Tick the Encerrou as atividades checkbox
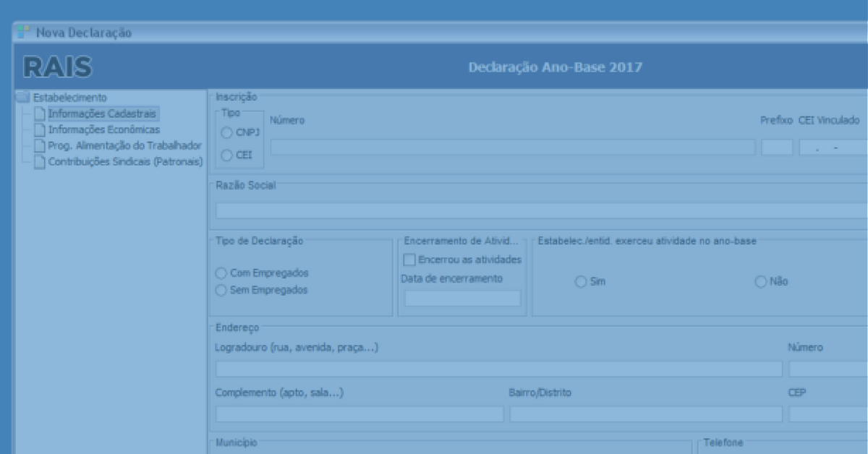 click(409, 260)
